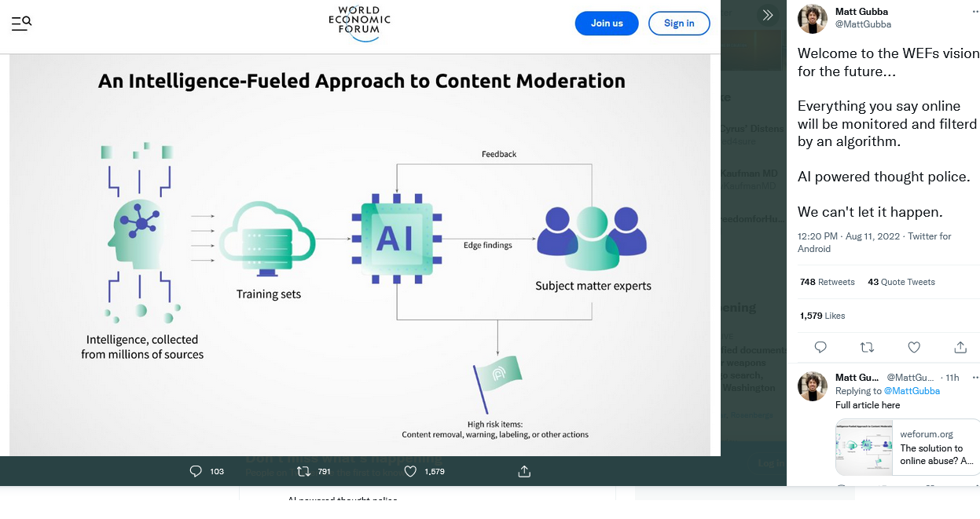The width and height of the screenshot is (980, 519).
Task: Share the tweet using icon below image
Action: [x=524, y=471]
